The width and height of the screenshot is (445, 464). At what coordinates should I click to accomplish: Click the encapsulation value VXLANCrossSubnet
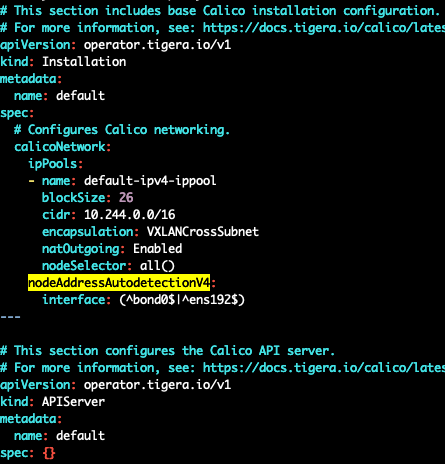[203, 232]
